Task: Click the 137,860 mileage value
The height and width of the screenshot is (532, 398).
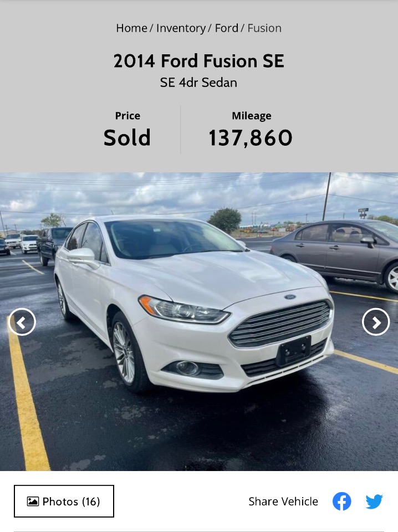Action: (x=251, y=138)
